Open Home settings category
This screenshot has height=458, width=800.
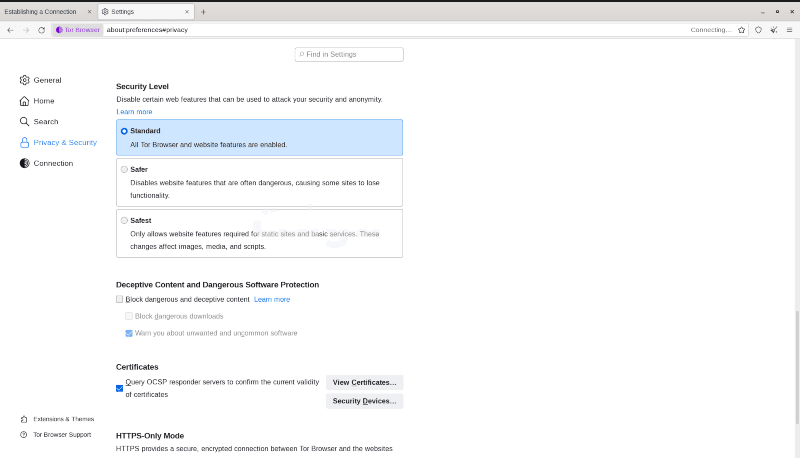[x=37, y=101]
